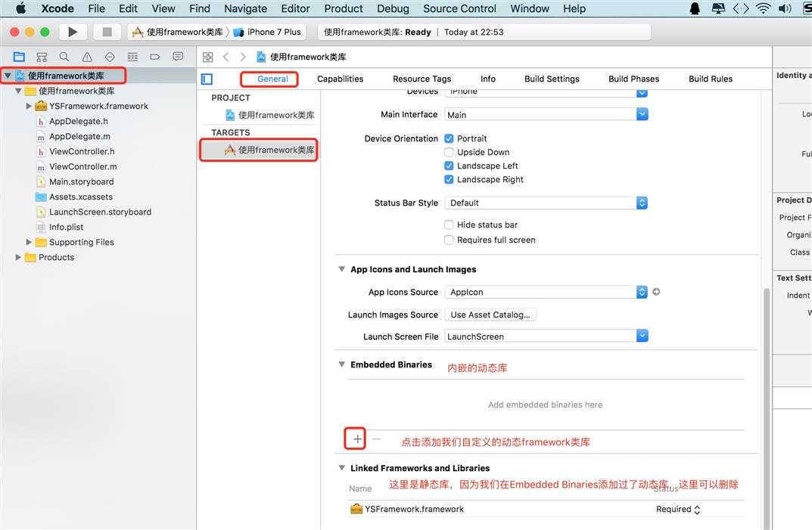Go forward in editor history
The image size is (812, 530).
243,57
